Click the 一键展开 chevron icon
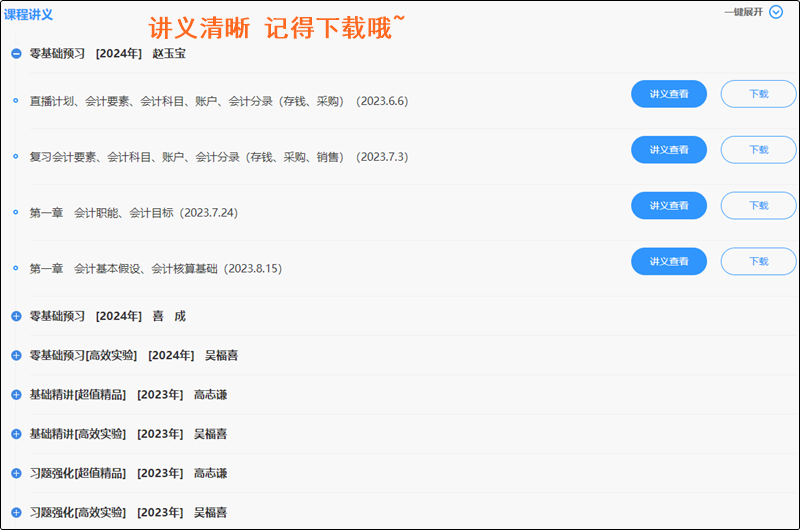 (x=776, y=12)
